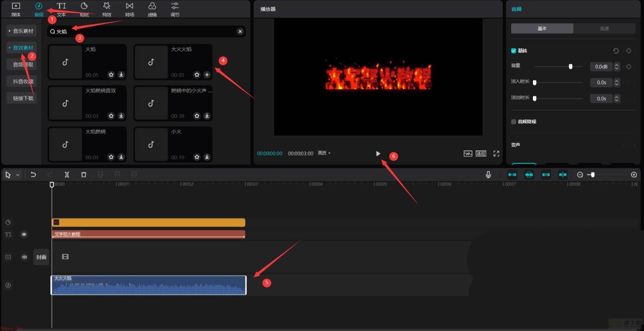Toggle main track magnet snapping
This screenshot has height=331, width=644.
512,174
